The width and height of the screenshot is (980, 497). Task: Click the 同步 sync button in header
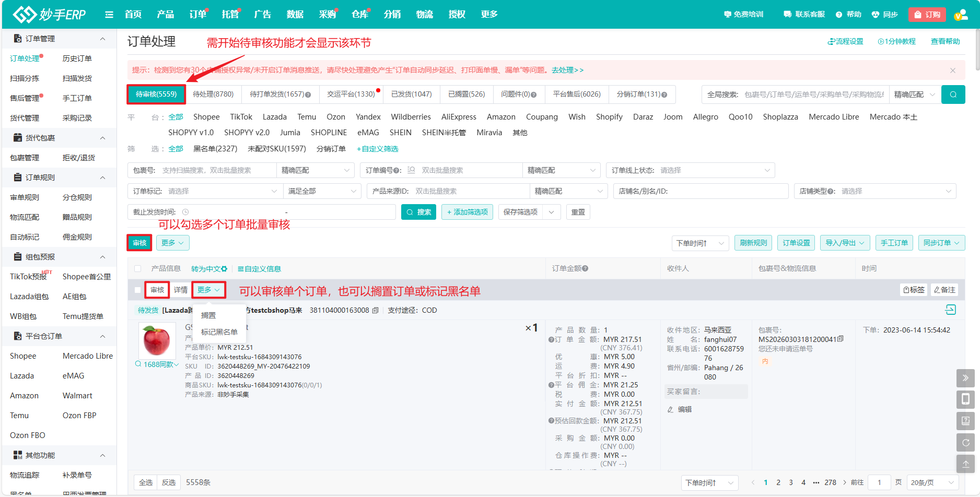pyautogui.click(x=884, y=15)
